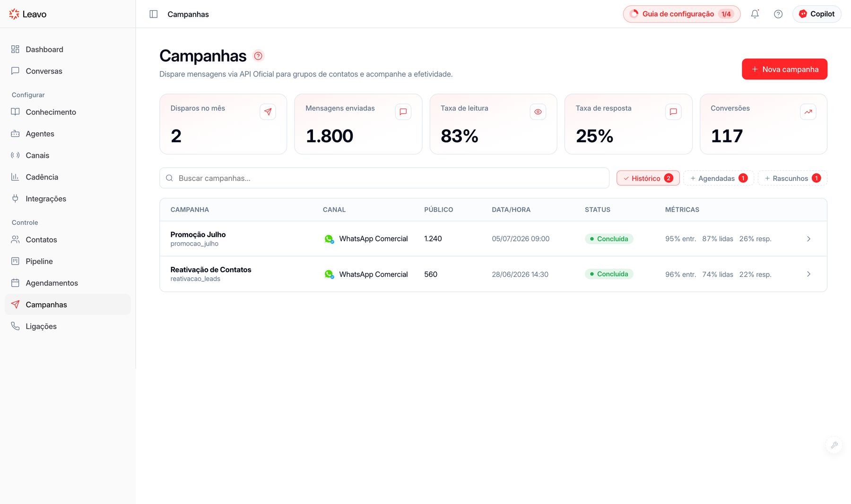Click the promocao_julho subtitle text
This screenshot has height=504, width=851.
tap(194, 244)
